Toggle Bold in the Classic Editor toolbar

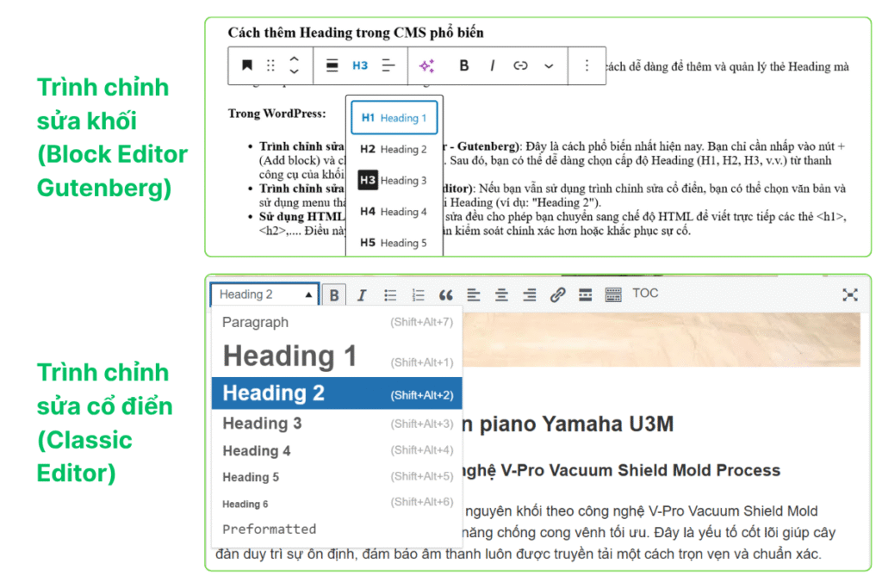tap(334, 295)
